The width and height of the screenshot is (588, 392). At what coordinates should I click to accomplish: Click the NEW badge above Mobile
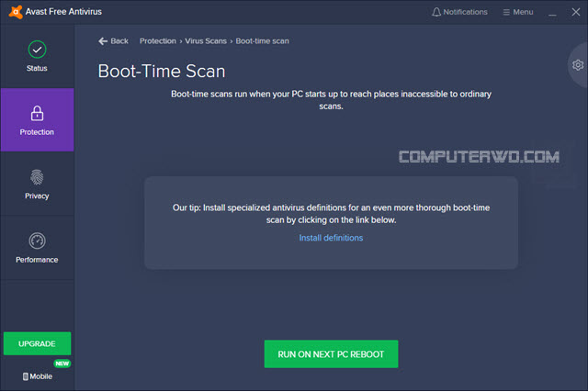coord(62,364)
